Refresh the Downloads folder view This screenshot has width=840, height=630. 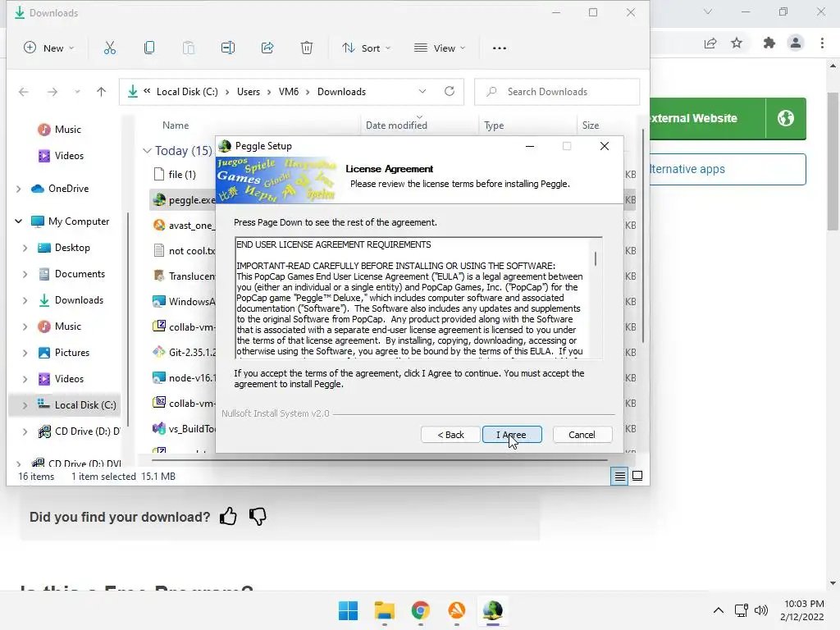coord(450,91)
